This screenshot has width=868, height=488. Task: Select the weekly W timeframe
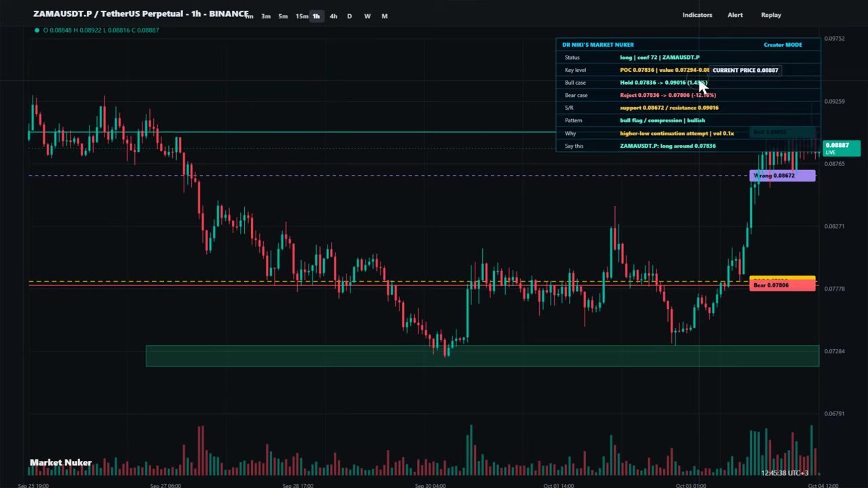[367, 16]
